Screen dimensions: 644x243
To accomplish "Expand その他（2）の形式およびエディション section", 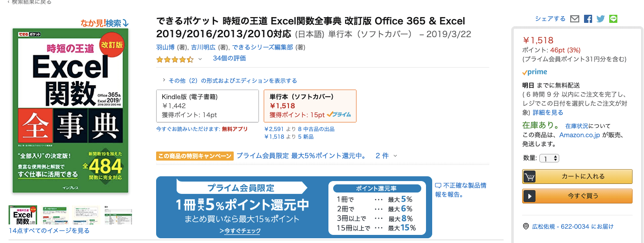I will (230, 81).
